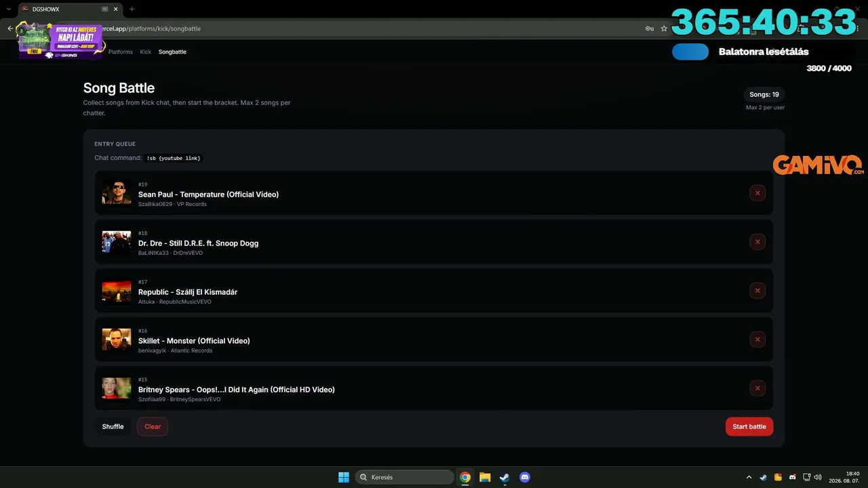Open the volume tray icon

coord(818,477)
